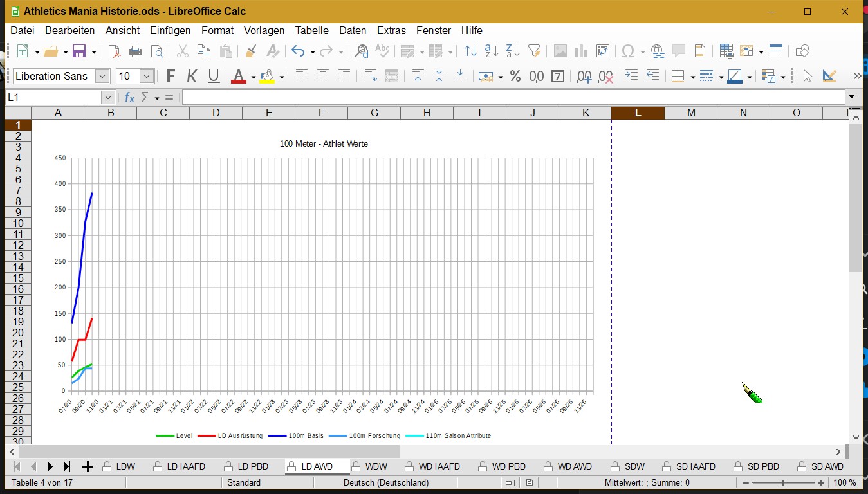Expand the formula bar

[853, 97]
